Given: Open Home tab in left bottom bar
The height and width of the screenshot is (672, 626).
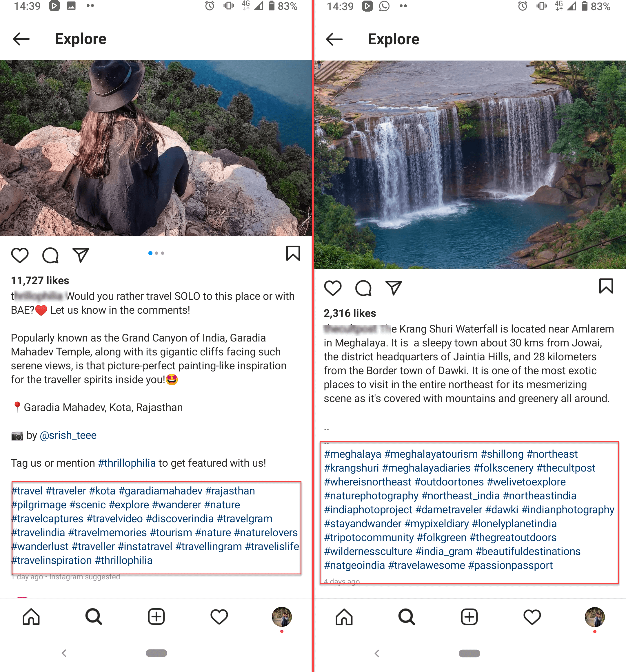Looking at the screenshot, I should pyautogui.click(x=31, y=617).
